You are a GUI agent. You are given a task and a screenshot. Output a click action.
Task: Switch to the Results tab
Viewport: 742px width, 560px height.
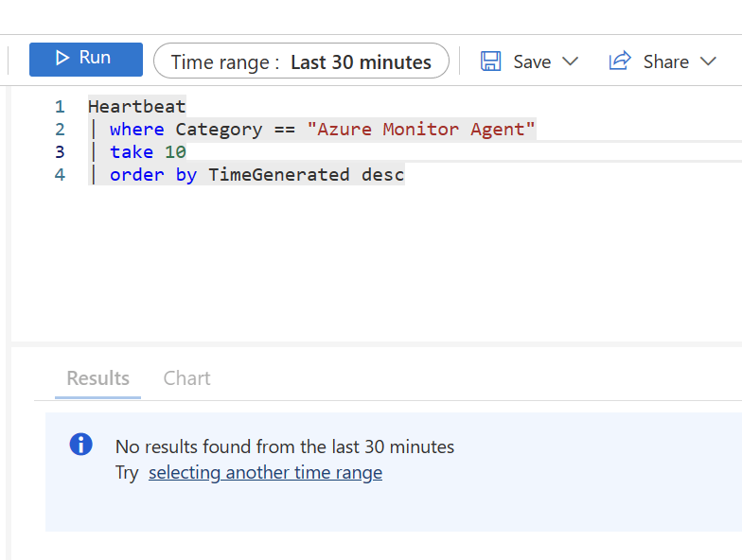pos(98,378)
